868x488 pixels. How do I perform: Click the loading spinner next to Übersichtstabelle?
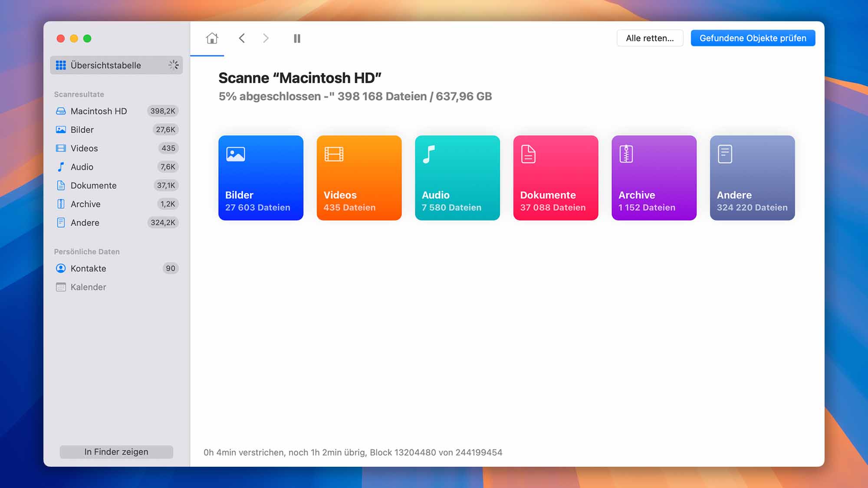pyautogui.click(x=174, y=65)
